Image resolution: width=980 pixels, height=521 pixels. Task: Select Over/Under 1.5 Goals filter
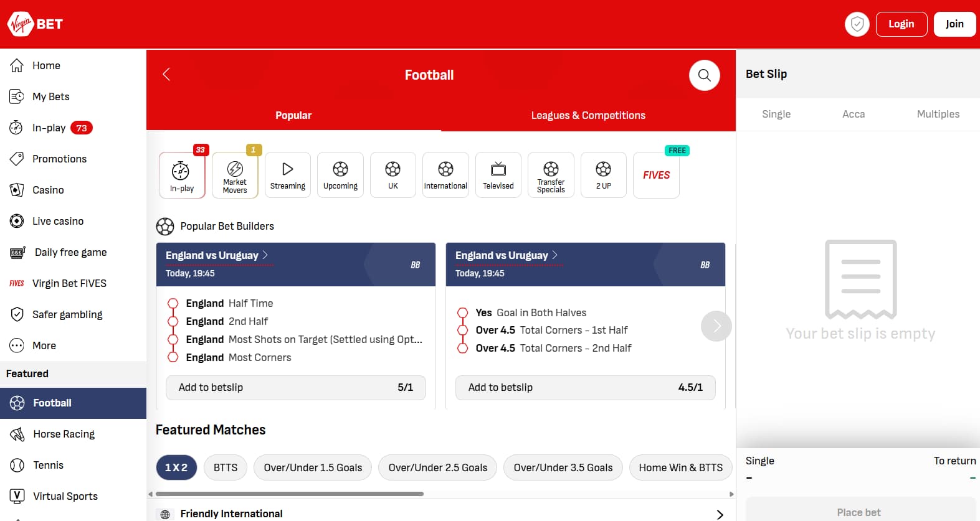coord(313,467)
